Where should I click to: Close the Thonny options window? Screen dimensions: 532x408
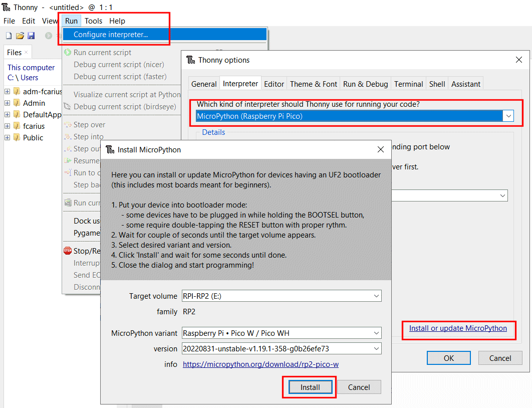pos(519,60)
